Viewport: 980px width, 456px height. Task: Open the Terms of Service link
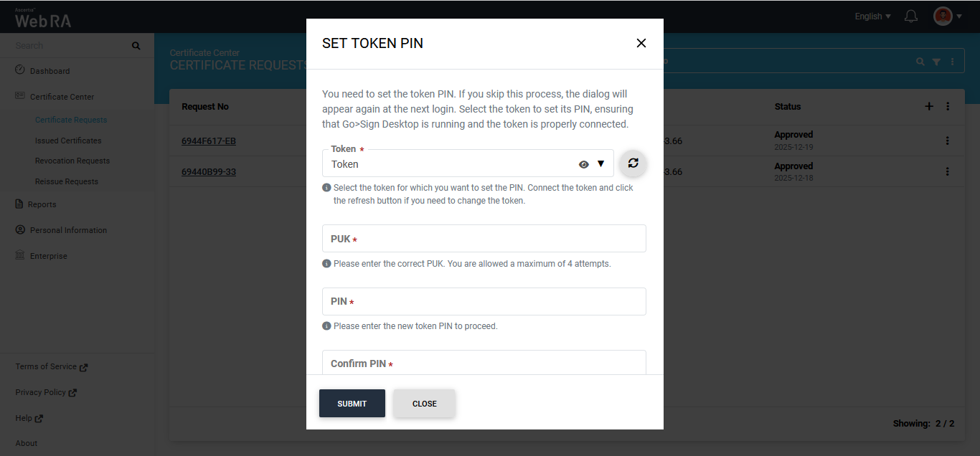tap(47, 366)
